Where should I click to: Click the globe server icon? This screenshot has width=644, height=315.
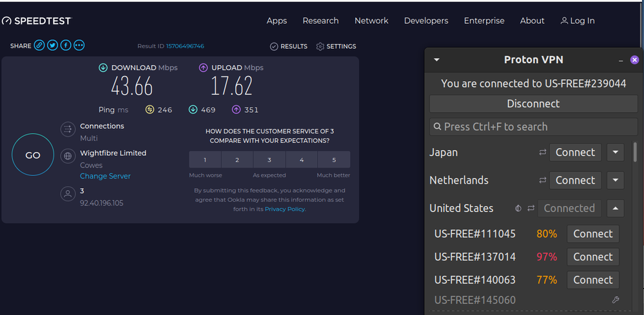click(x=68, y=156)
